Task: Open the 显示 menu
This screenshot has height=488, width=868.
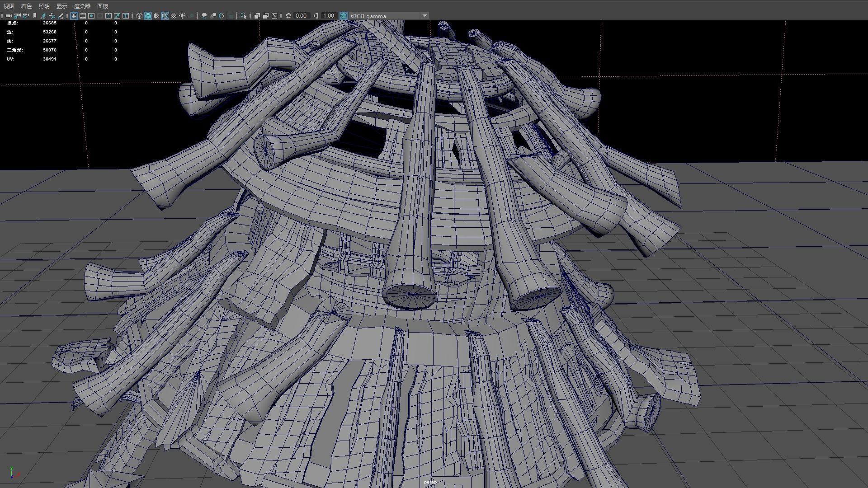Action: [62, 6]
